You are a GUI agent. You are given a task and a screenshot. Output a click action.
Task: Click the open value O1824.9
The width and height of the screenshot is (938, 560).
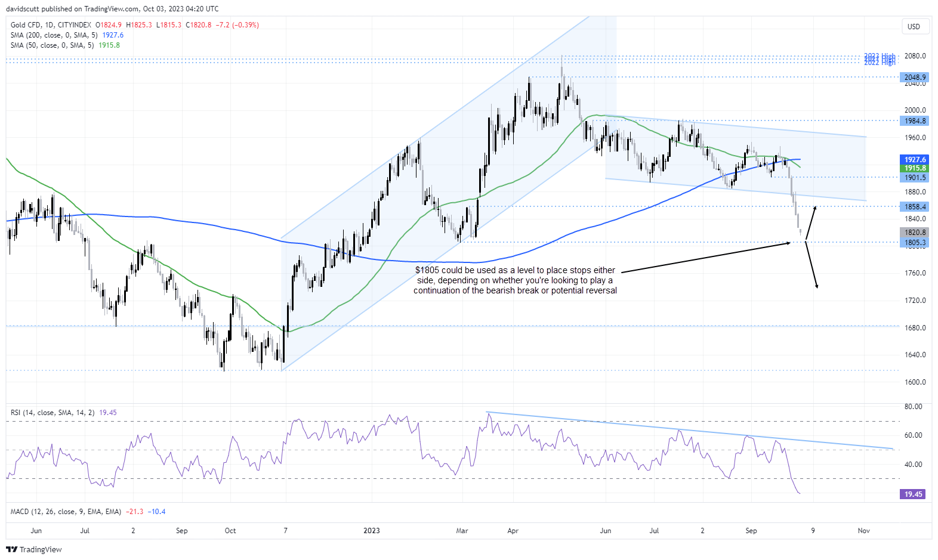pos(109,25)
